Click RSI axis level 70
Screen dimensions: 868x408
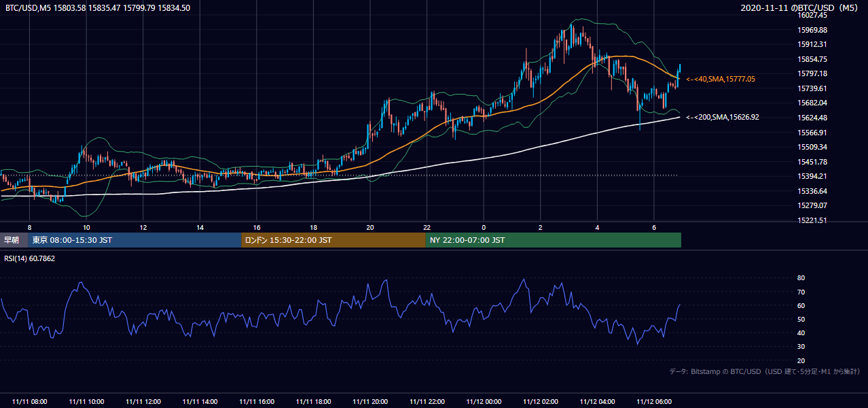coord(801,292)
